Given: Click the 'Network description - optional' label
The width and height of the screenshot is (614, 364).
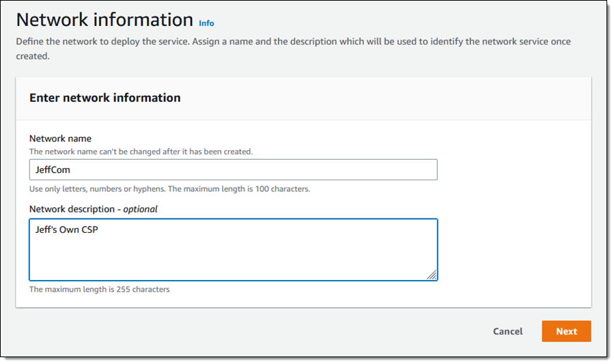Looking at the screenshot, I should click(x=93, y=209).
